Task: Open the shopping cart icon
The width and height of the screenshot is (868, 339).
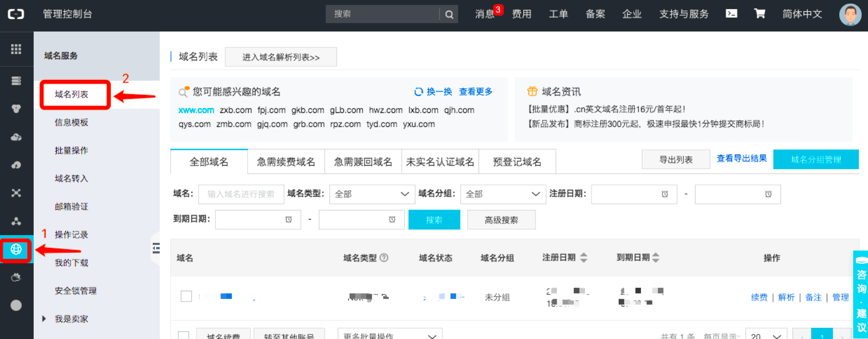Action: point(759,14)
